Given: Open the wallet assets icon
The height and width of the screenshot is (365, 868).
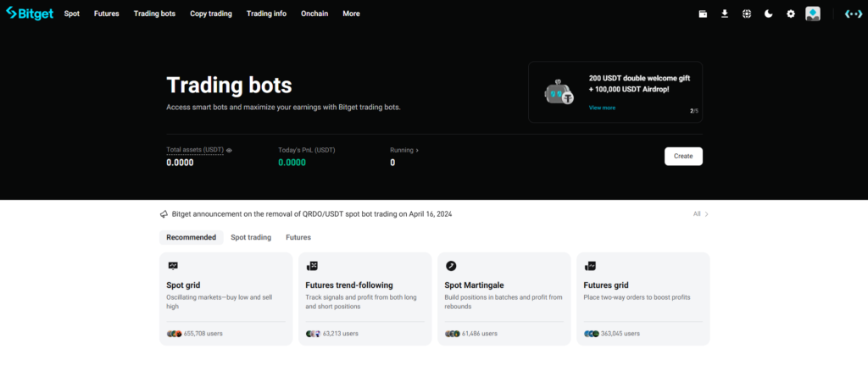Looking at the screenshot, I should [x=703, y=14].
